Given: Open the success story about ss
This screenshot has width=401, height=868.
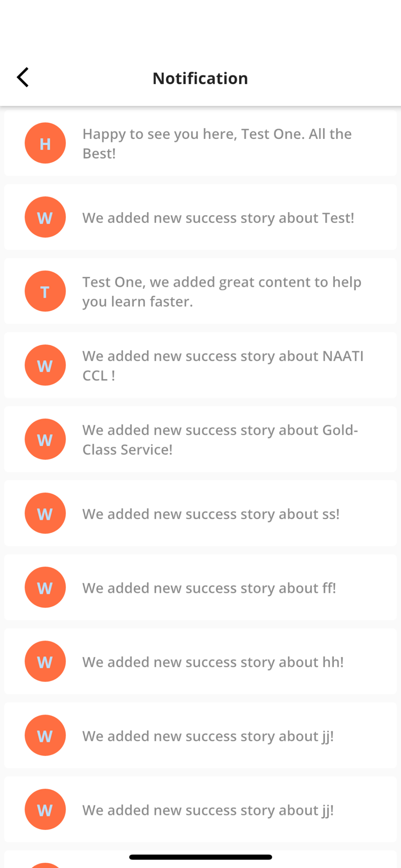Looking at the screenshot, I should click(x=200, y=513).
